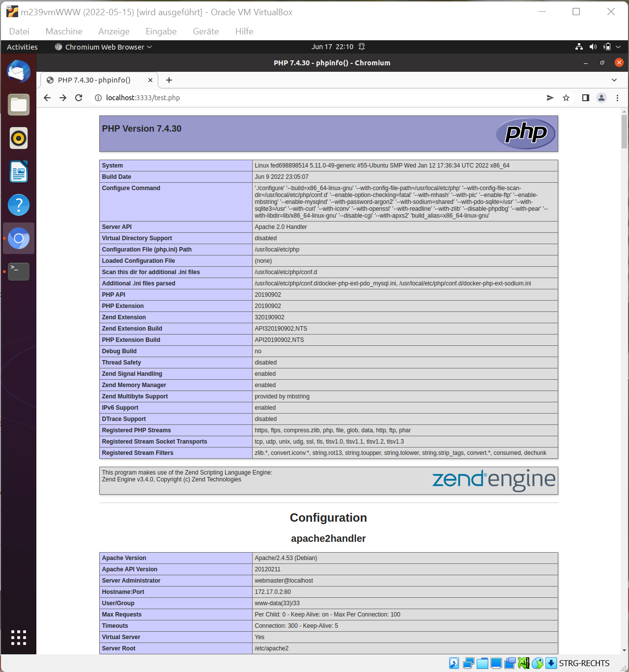Click the PHP logo link

(526, 134)
